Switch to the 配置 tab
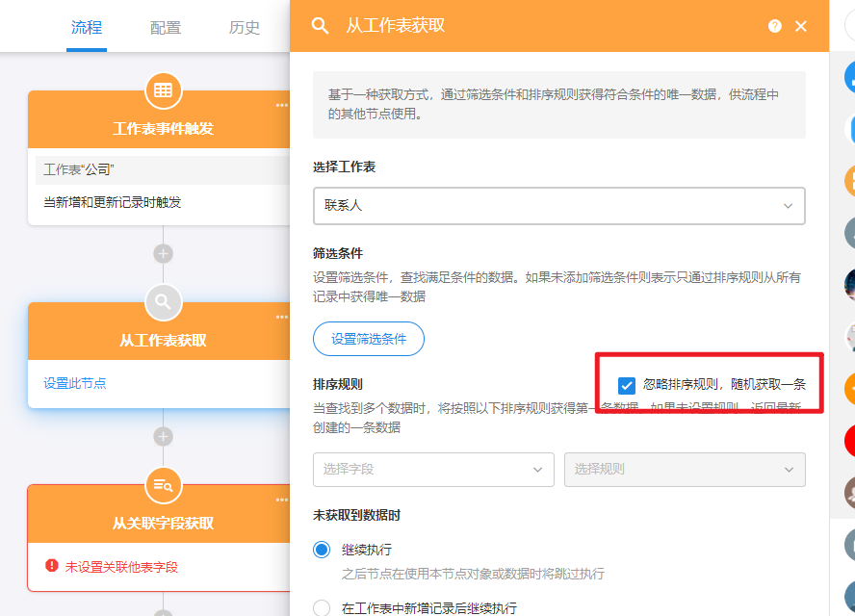 [166, 27]
